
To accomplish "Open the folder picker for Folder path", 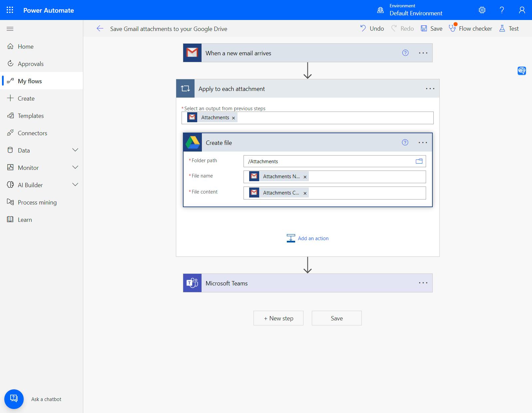I will [x=419, y=161].
